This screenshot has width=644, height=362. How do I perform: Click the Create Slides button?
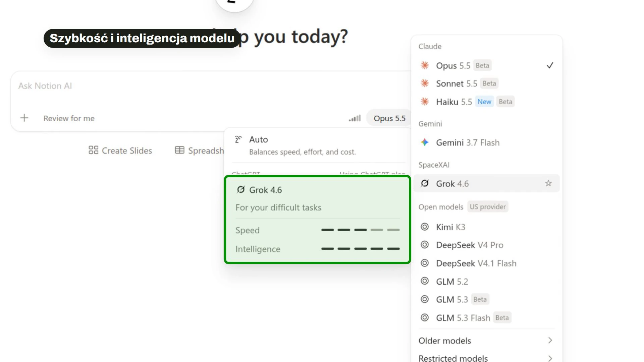click(x=120, y=150)
